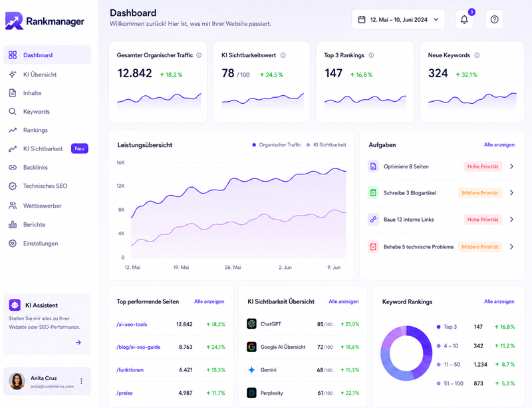Click the Backlinks chain icon
This screenshot has height=408, width=532.
13,167
